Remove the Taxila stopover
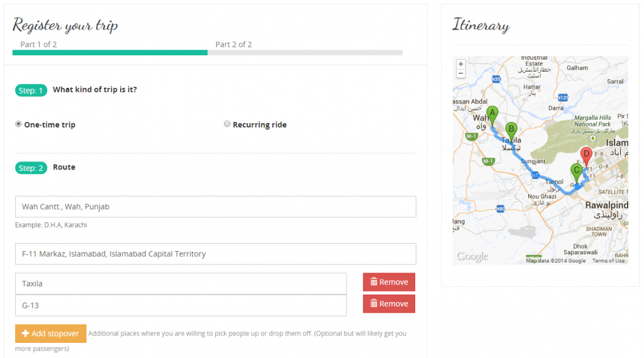 (389, 282)
